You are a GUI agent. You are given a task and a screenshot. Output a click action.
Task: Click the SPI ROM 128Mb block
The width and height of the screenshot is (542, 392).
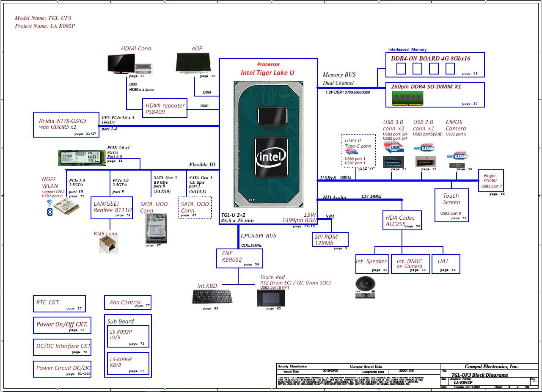click(330, 240)
